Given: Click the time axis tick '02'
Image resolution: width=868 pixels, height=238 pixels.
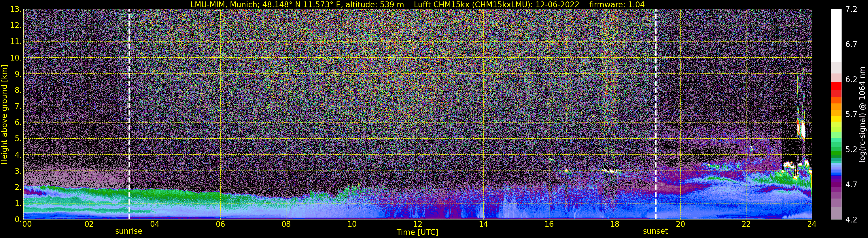Looking at the screenshot, I should (89, 224).
